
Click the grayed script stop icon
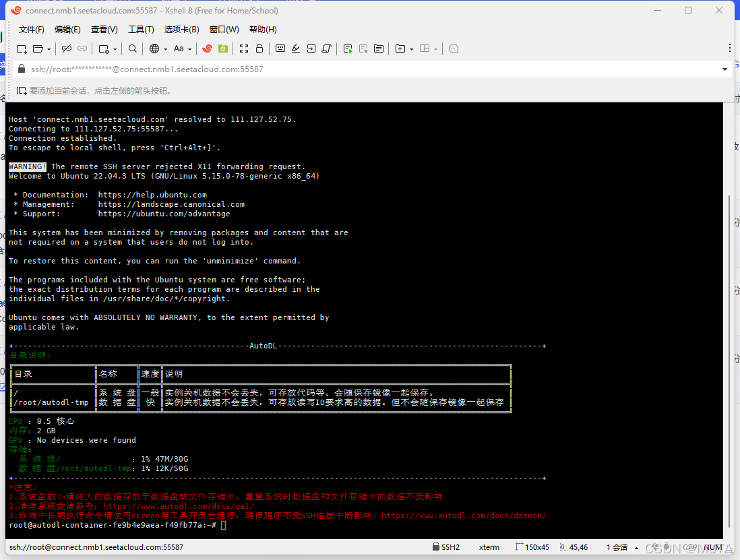[x=363, y=49]
